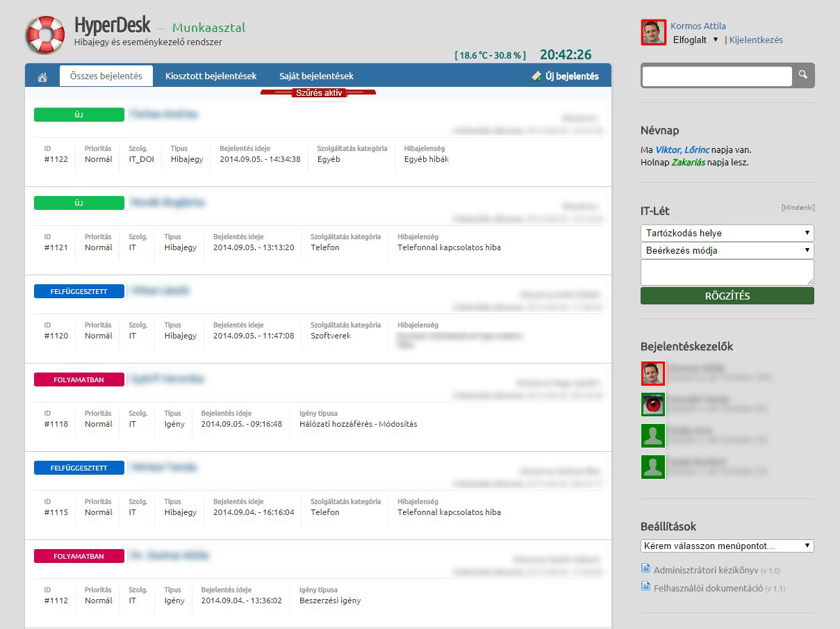
Task: Toggle the Szűrés aktív filter banner
Action: click(x=318, y=92)
